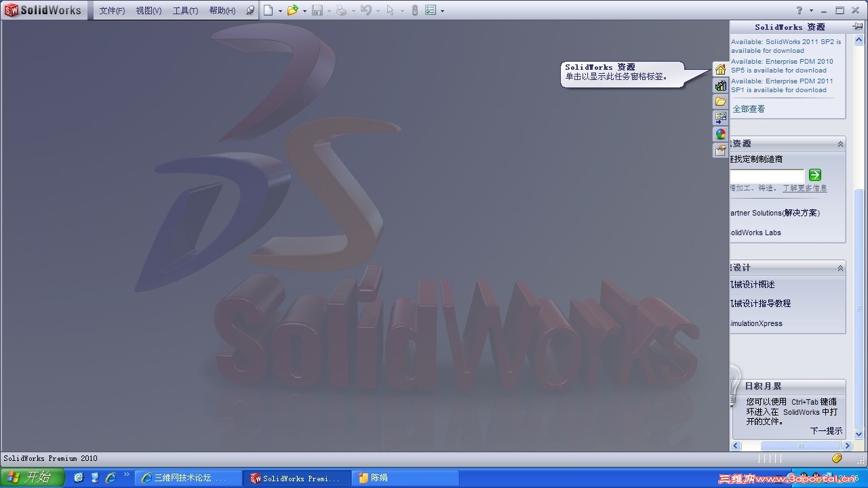868x488 pixels.
Task: Open the Custom Properties task pane tab
Action: tap(720, 150)
